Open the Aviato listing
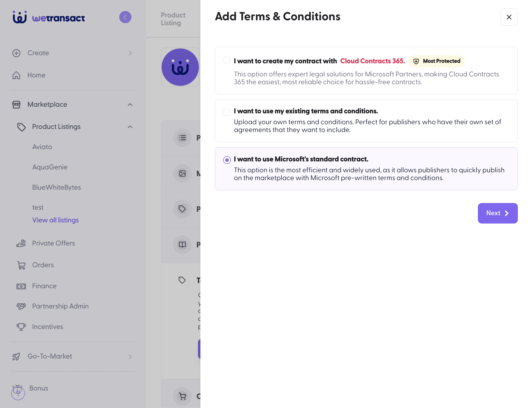 [42, 147]
